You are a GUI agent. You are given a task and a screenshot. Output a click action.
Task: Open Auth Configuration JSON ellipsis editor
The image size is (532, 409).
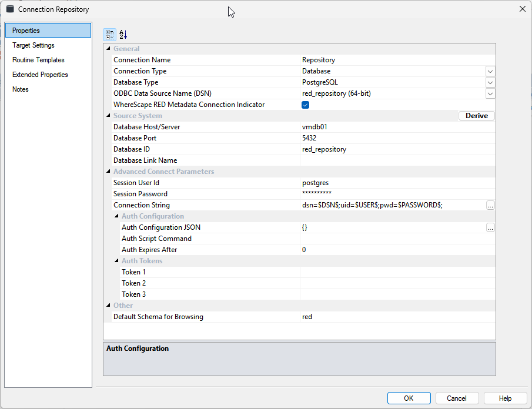tap(490, 227)
